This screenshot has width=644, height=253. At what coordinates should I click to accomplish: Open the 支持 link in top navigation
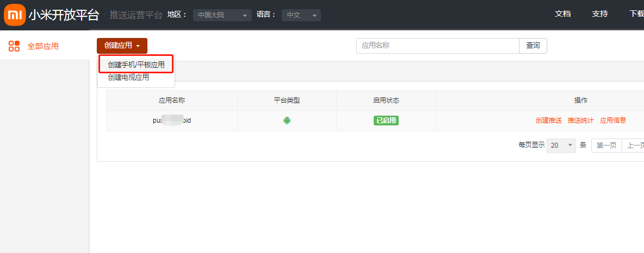pyautogui.click(x=599, y=14)
